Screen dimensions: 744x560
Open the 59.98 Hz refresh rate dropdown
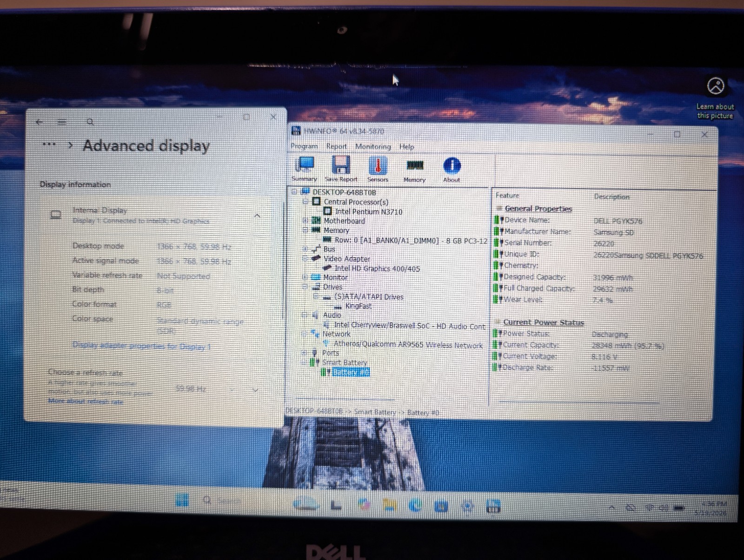217,389
